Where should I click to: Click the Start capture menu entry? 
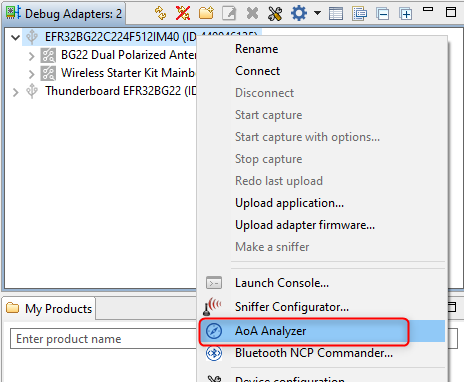point(268,115)
